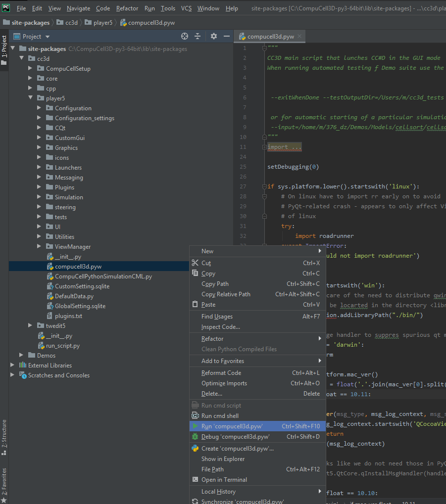This screenshot has height=504, width=446.
Task: Choose Copy Relative Path menu entry
Action: coord(258,294)
